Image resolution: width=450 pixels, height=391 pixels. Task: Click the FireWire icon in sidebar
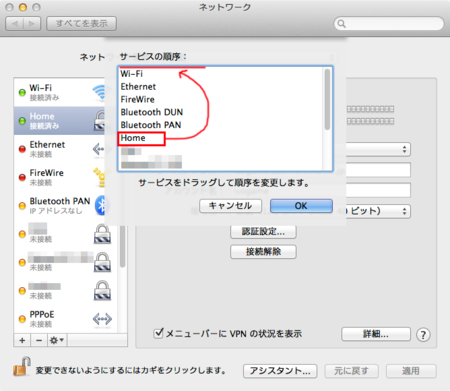tap(99, 177)
